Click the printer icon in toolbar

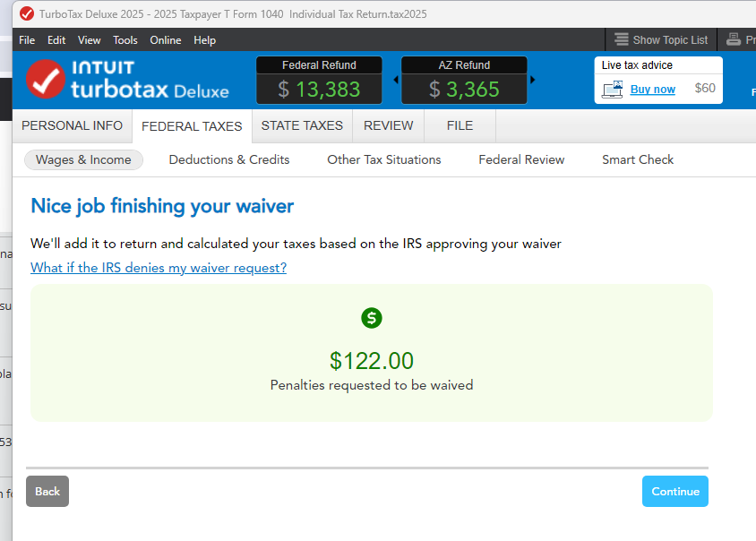[734, 39]
